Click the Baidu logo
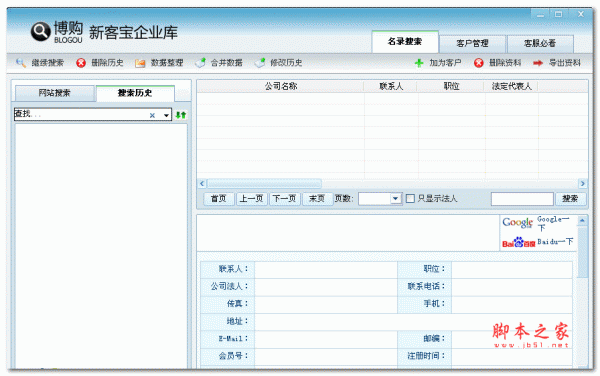This screenshot has height=376, width=600. 518,242
